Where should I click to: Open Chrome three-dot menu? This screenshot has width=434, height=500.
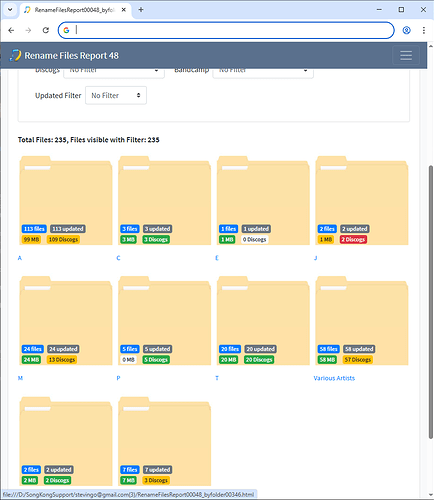click(x=424, y=30)
